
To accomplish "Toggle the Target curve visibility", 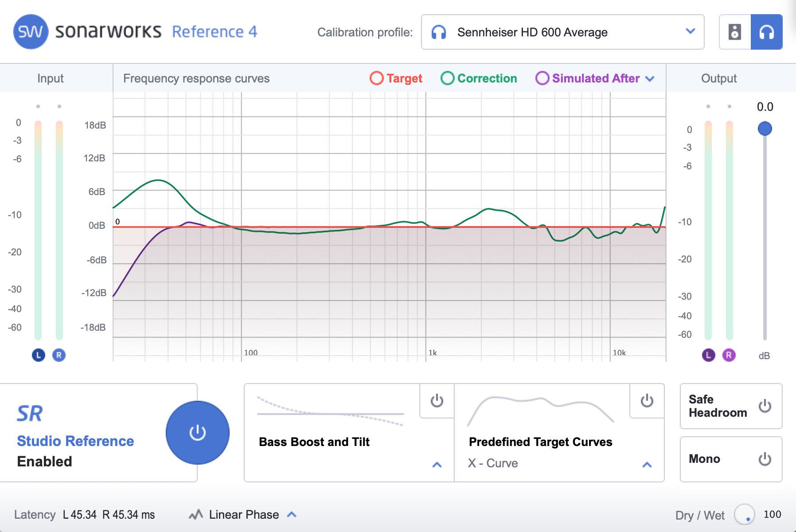I will (x=376, y=78).
